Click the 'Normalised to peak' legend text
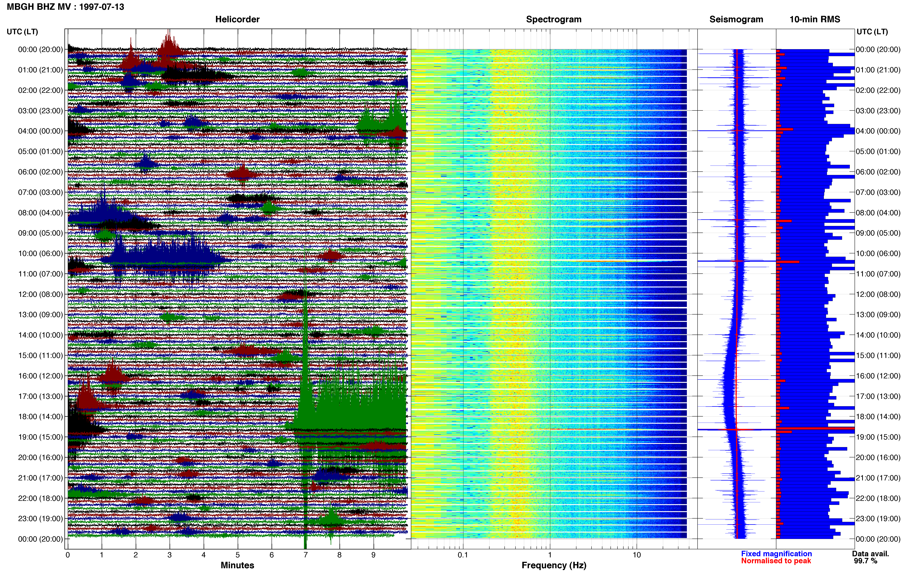This screenshot has width=924, height=578. (776, 561)
